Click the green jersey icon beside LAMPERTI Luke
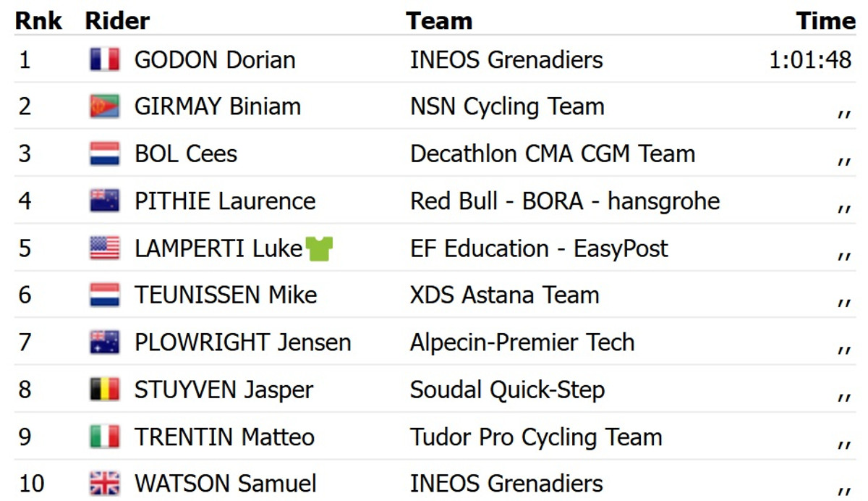 click(319, 248)
